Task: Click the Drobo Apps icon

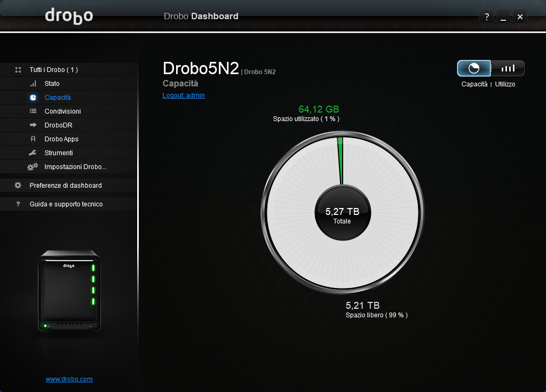Action: [33, 139]
